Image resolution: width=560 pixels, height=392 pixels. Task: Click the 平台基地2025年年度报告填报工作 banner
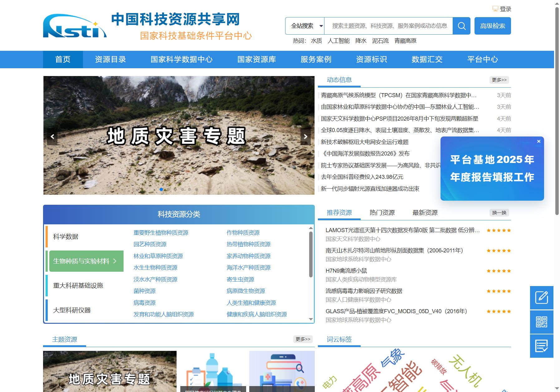[x=492, y=169]
